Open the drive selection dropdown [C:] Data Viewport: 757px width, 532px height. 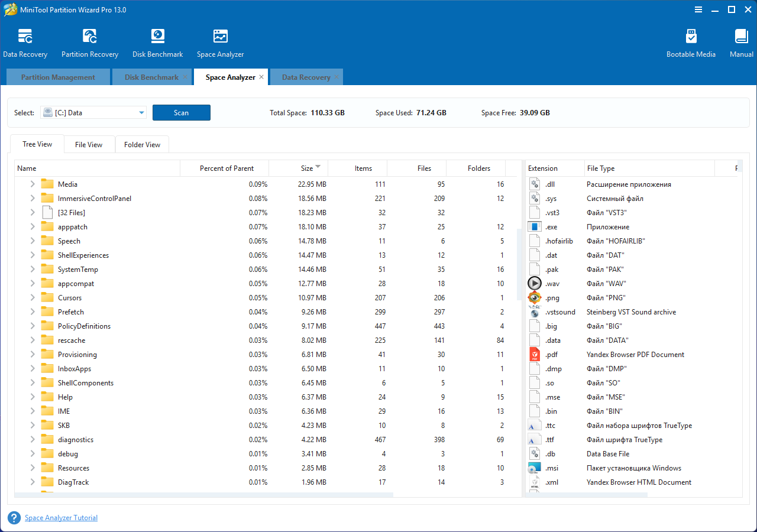coord(93,112)
